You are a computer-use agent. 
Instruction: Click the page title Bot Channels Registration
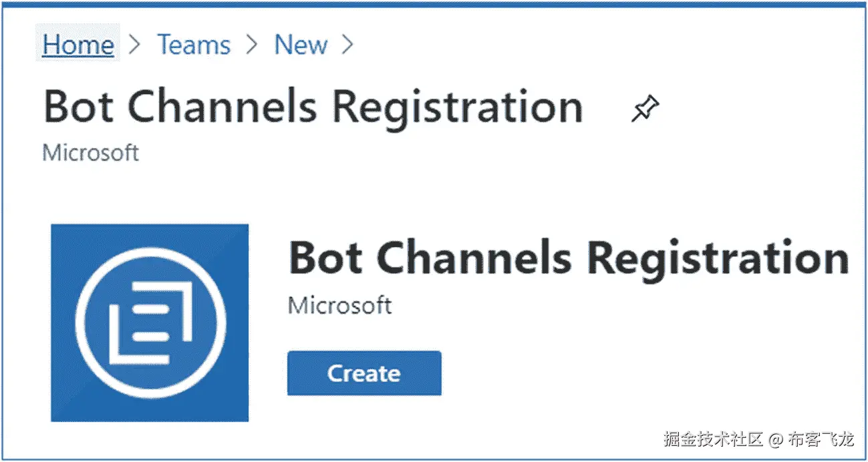click(313, 107)
